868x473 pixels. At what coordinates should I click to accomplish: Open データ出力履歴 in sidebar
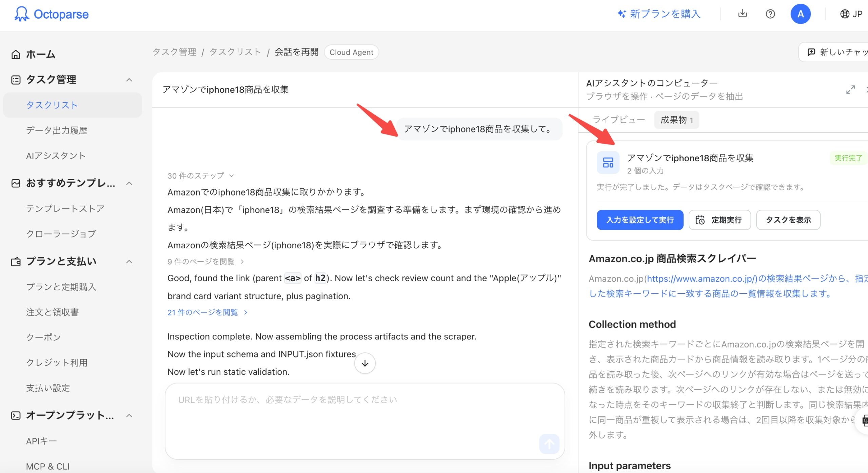click(57, 130)
